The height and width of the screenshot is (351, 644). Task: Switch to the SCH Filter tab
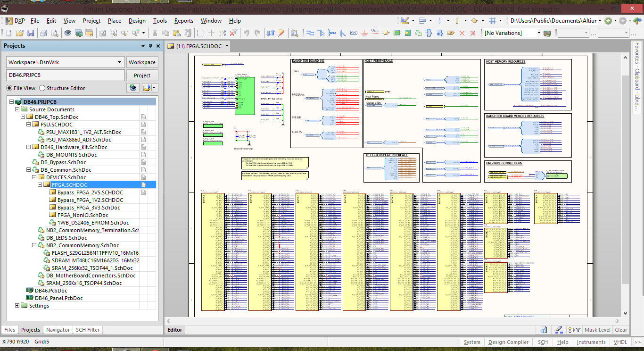click(88, 330)
